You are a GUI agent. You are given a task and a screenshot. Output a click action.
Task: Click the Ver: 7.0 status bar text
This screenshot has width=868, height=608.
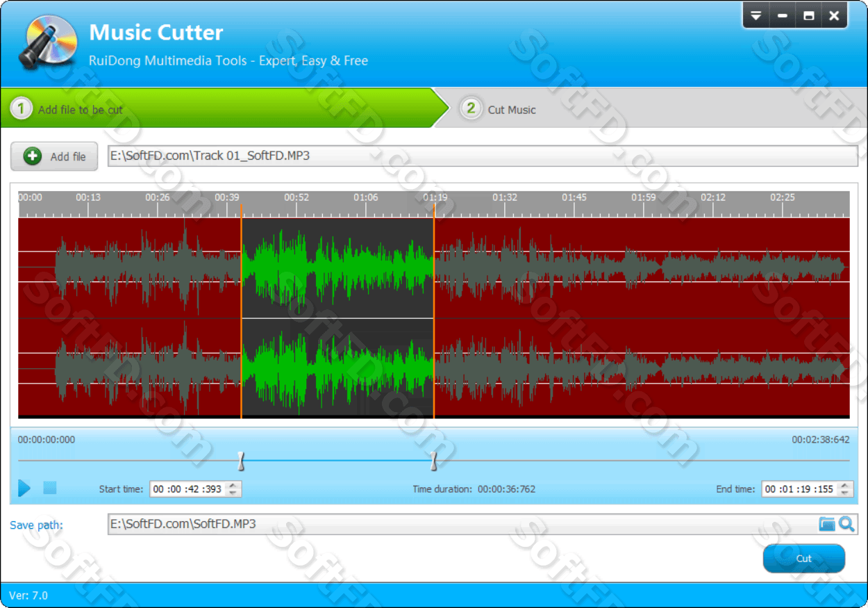click(x=28, y=595)
